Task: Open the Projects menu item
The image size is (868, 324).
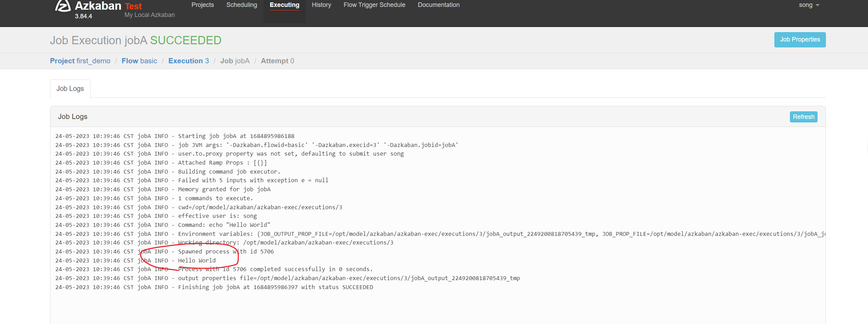Action: pyautogui.click(x=203, y=5)
